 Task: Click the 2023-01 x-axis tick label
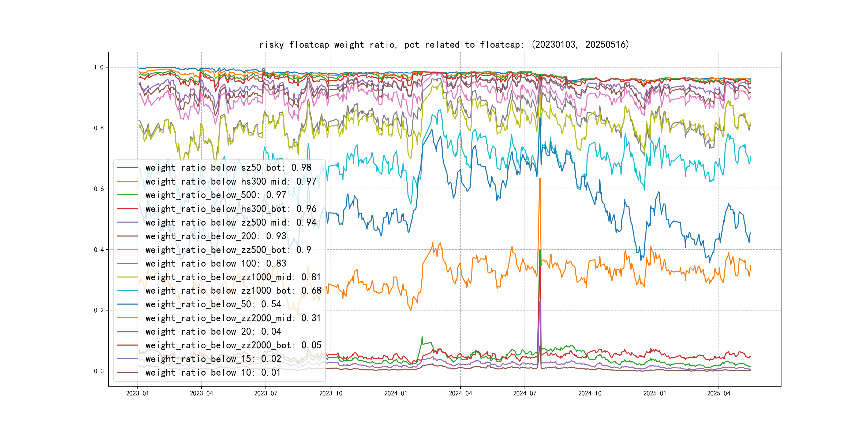(137, 394)
